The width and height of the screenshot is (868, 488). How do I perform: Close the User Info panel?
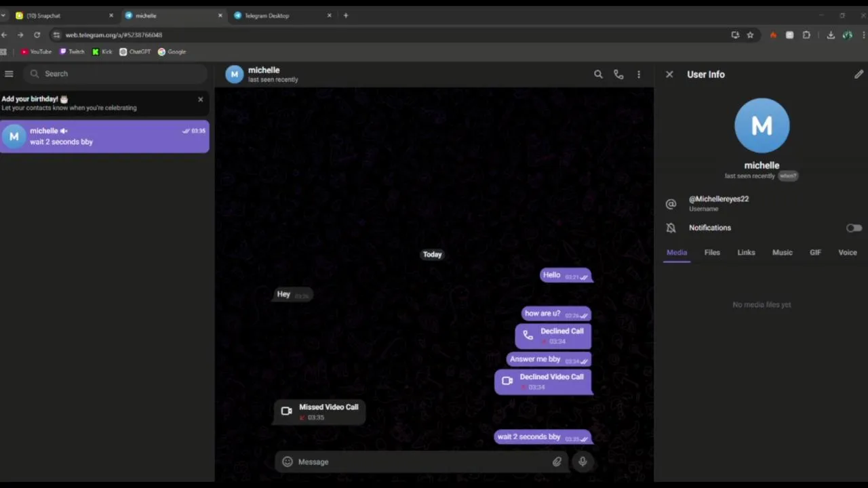pyautogui.click(x=669, y=75)
